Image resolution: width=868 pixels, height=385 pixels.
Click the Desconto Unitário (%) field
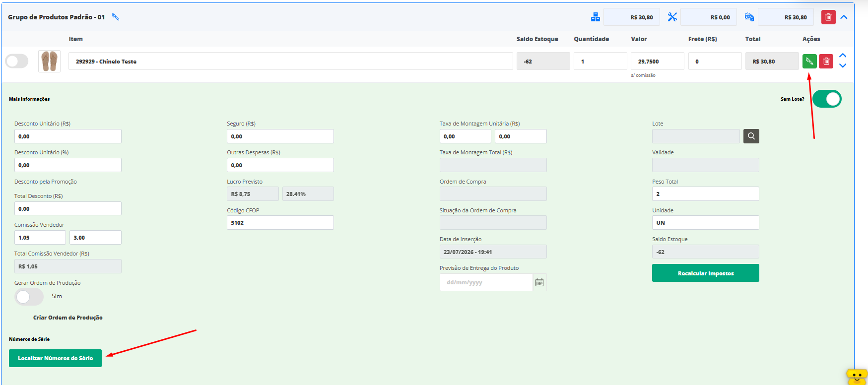point(68,165)
